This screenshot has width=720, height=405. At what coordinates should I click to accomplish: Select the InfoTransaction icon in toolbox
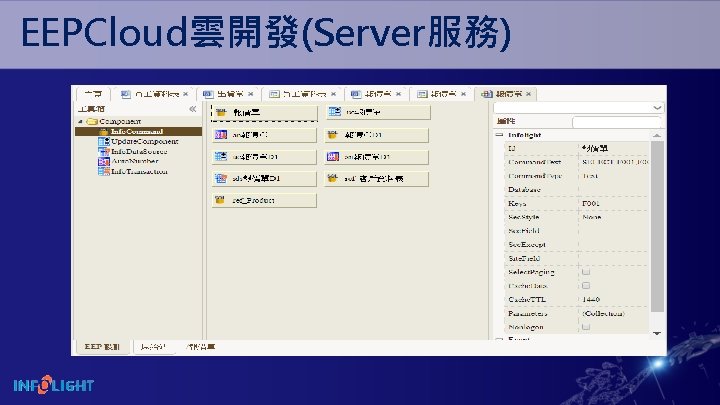(103, 171)
